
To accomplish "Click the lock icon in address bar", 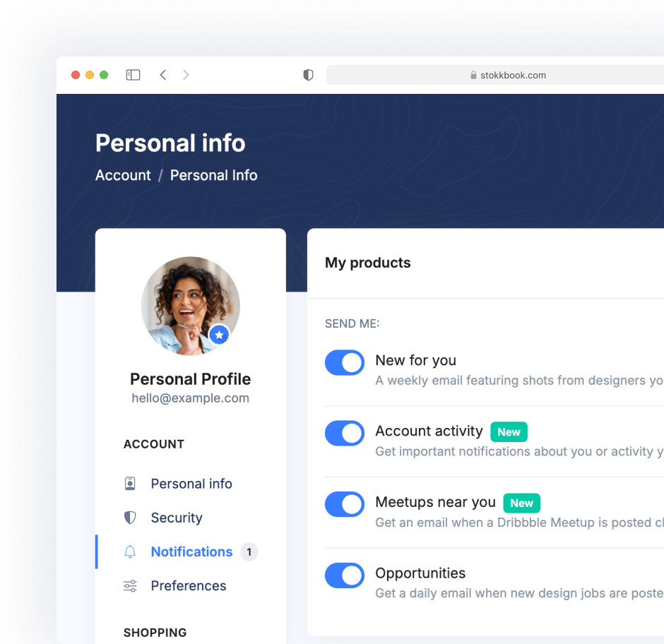I will pyautogui.click(x=473, y=75).
